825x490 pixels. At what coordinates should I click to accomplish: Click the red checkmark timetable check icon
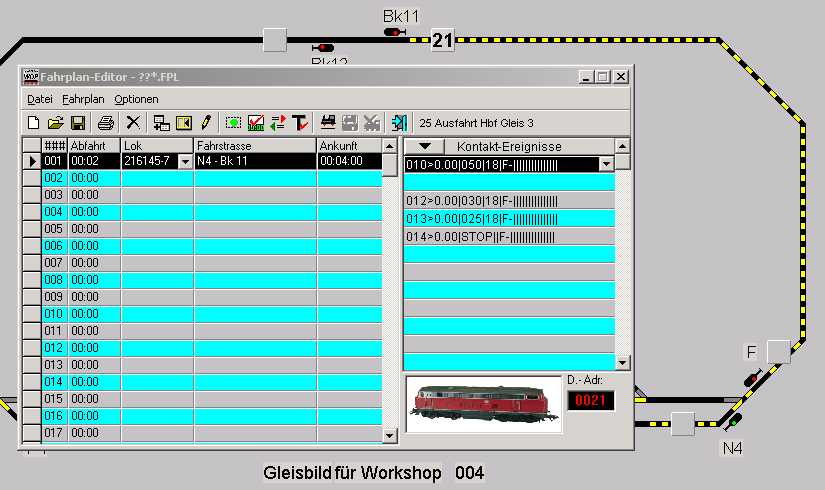pyautogui.click(x=256, y=123)
